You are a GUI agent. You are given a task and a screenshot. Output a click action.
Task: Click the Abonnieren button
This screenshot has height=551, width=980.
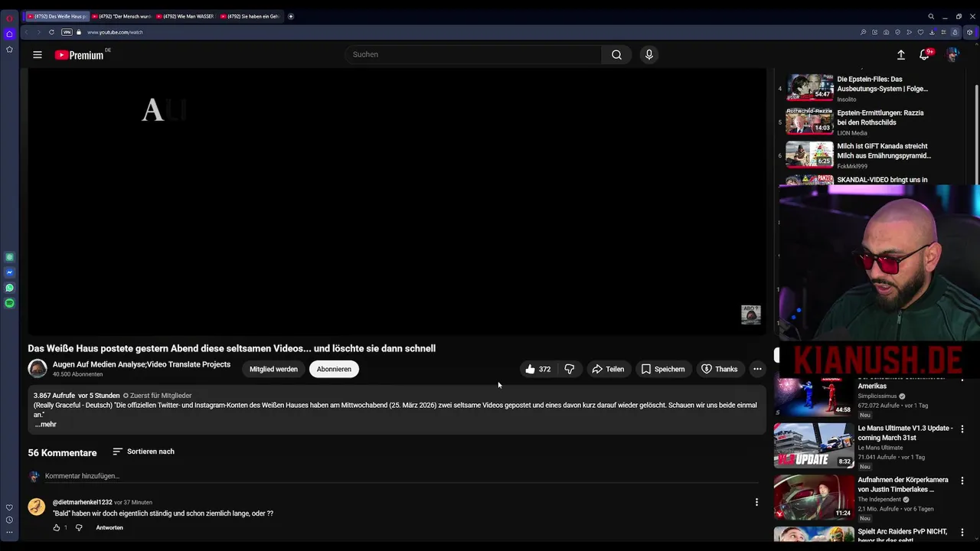click(x=334, y=369)
